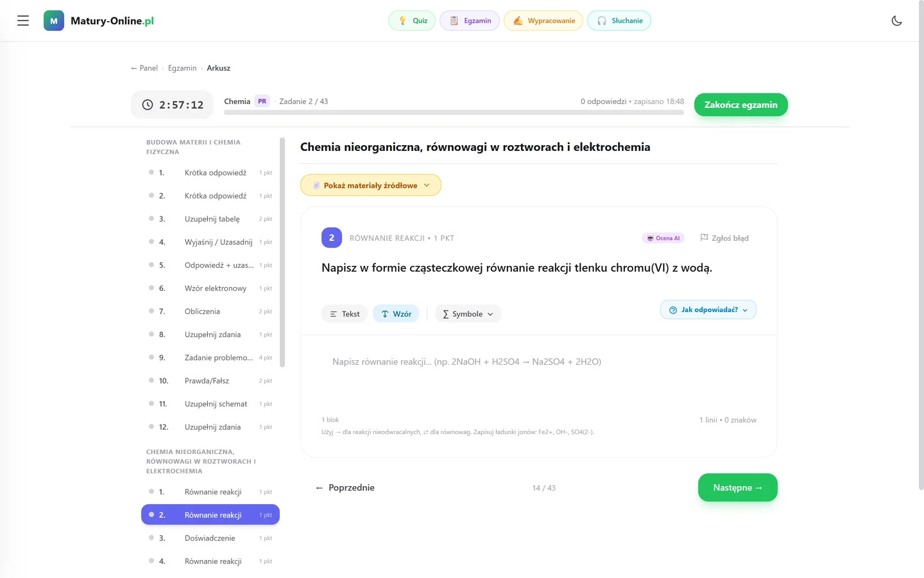Switch to Wzór input mode

click(396, 313)
